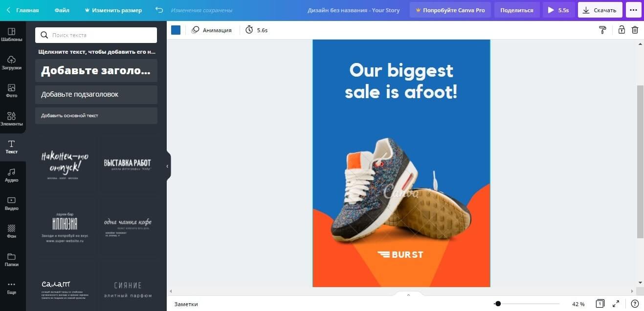The width and height of the screenshot is (644, 311).
Task: Play the 5.5s animation preview
Action: click(x=558, y=10)
